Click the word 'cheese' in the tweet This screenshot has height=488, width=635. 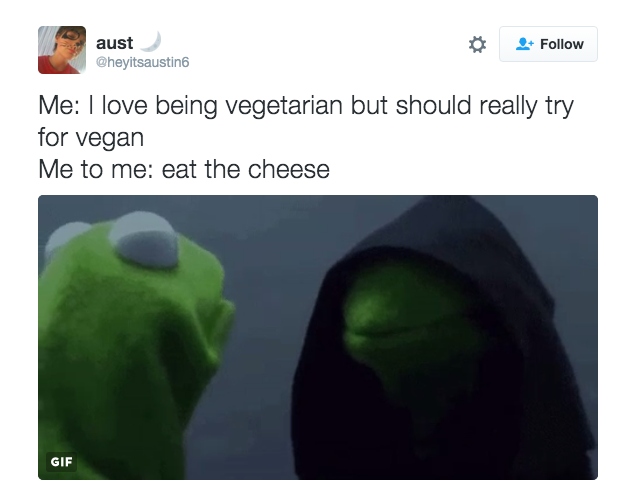[289, 169]
